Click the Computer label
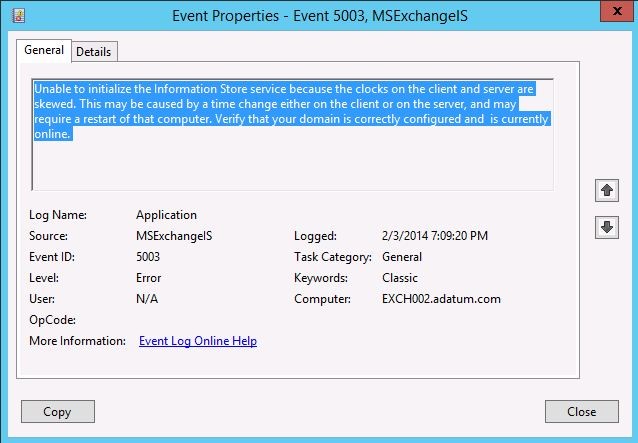This screenshot has width=638, height=443. (323, 299)
